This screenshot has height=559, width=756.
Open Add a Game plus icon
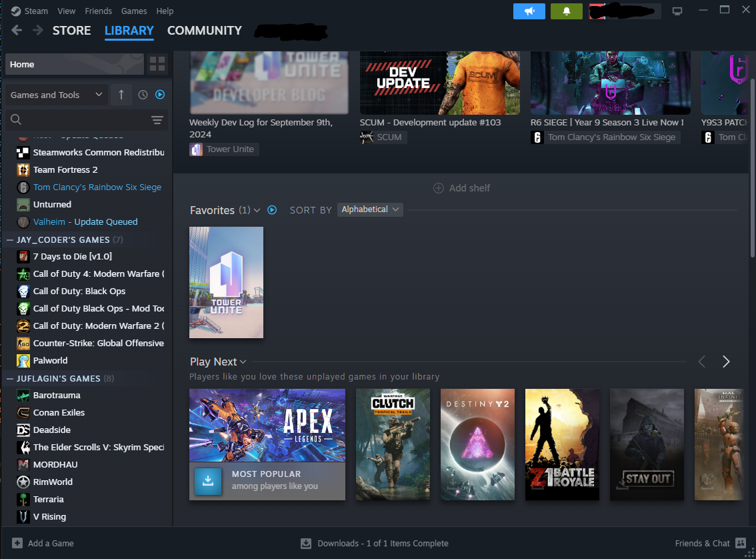click(17, 543)
